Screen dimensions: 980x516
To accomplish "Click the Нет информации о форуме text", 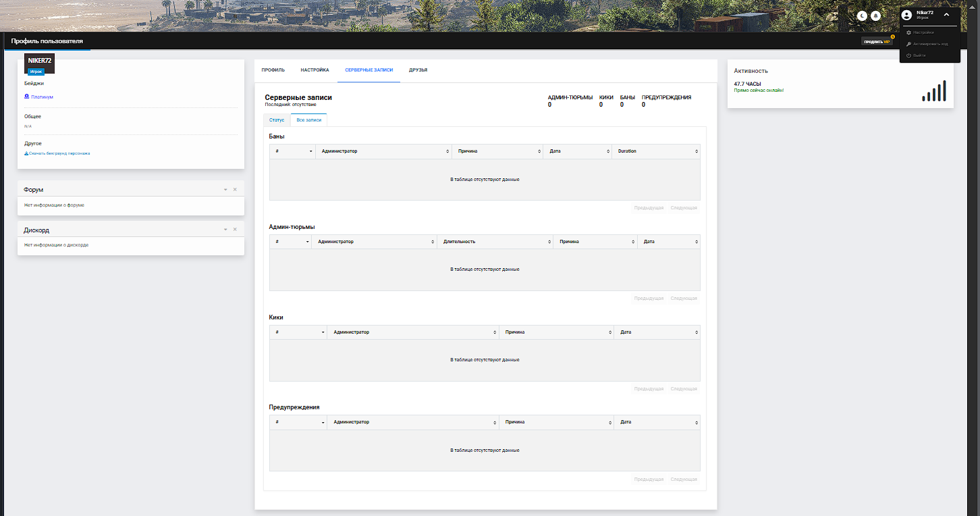I will pyautogui.click(x=54, y=205).
